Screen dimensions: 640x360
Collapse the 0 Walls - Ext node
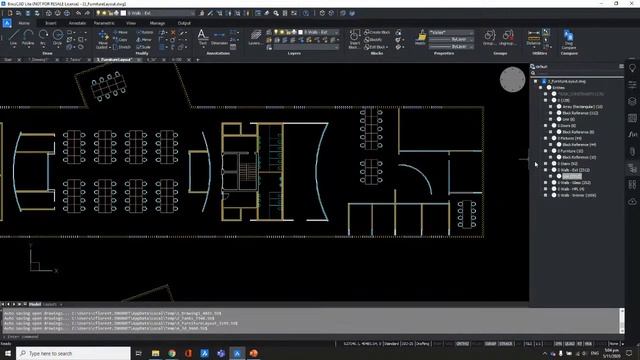click(545, 170)
